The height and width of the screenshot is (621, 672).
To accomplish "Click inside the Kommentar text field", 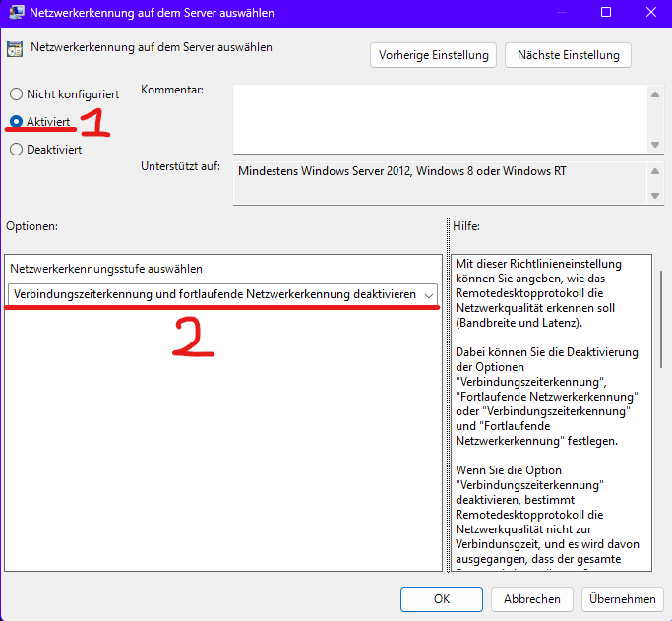I will click(x=440, y=117).
